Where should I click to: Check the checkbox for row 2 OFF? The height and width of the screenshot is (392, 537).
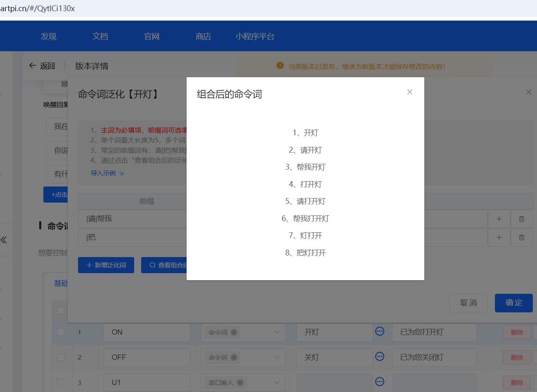coord(61,357)
